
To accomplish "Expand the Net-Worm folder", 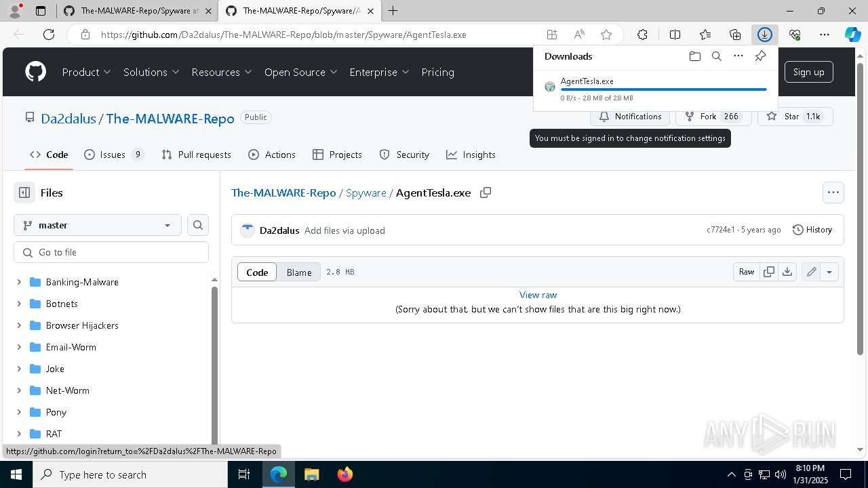I will (19, 390).
